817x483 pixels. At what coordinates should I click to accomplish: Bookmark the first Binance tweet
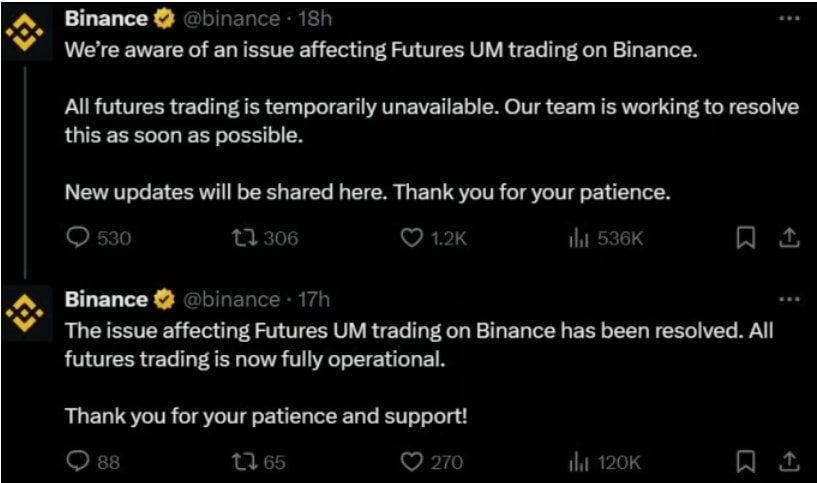coord(746,238)
